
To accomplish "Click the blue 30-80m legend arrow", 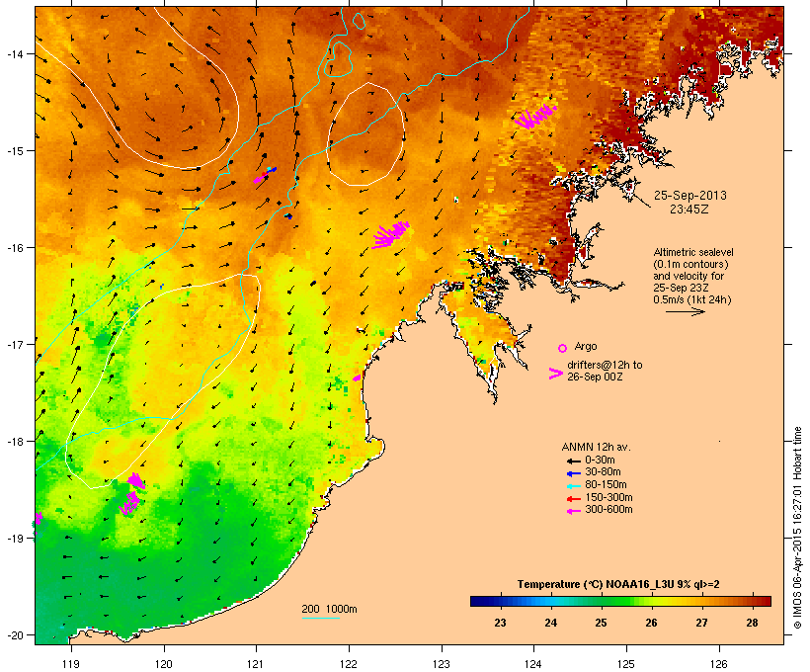I will (573, 473).
